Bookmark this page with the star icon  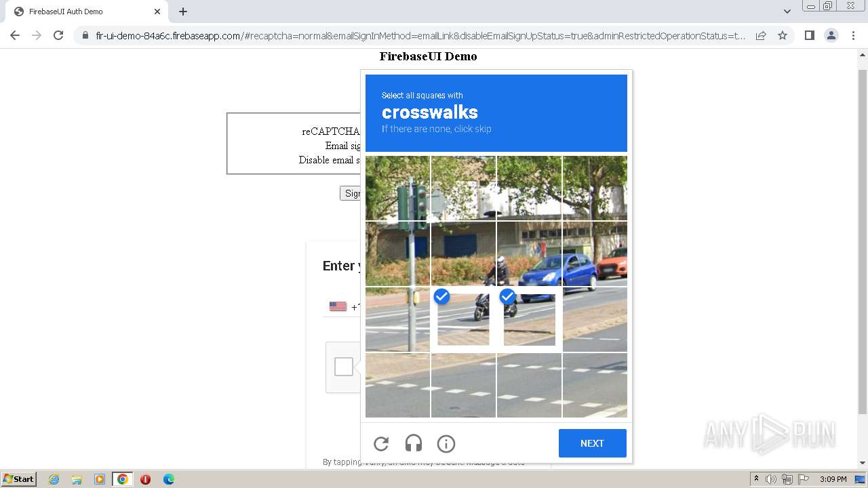pos(783,35)
